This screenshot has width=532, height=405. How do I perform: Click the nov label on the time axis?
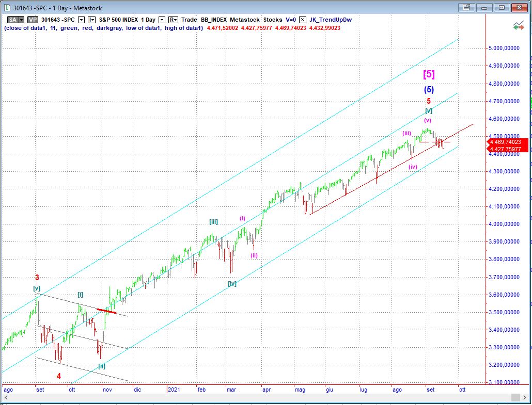107,390
